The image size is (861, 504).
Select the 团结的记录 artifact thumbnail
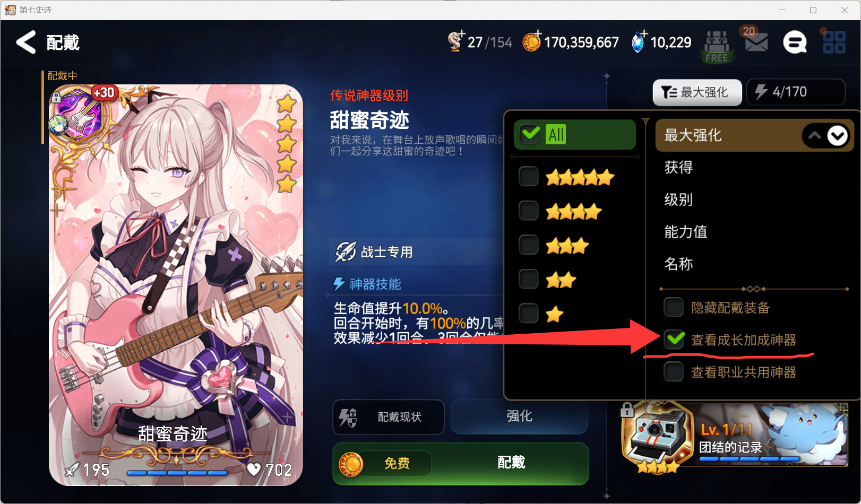coord(735,435)
